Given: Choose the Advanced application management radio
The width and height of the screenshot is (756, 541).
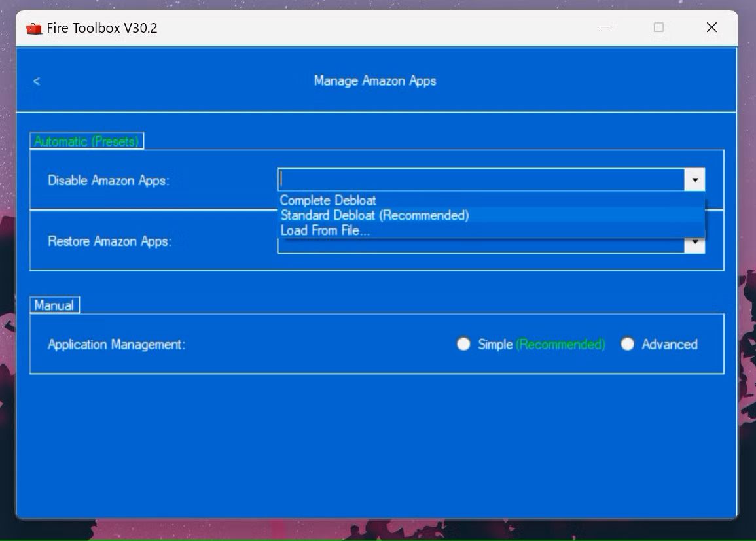Looking at the screenshot, I should (627, 344).
